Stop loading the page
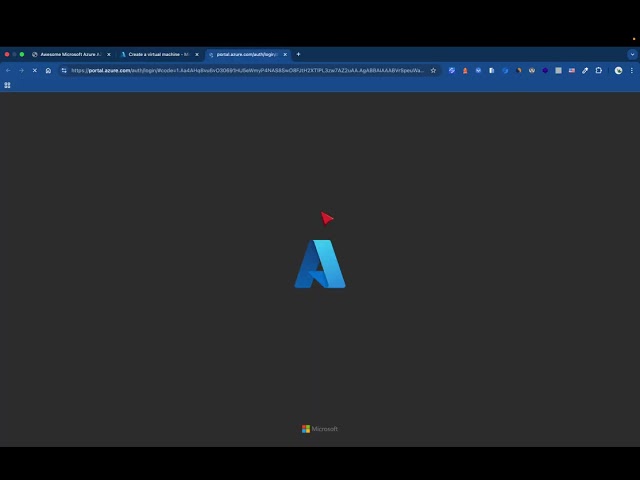 pos(35,71)
